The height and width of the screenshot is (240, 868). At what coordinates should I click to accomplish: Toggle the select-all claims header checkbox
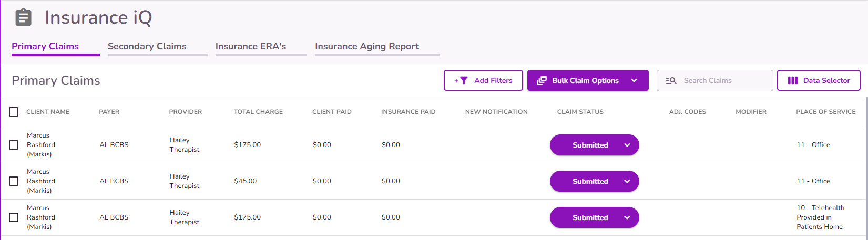click(x=14, y=112)
